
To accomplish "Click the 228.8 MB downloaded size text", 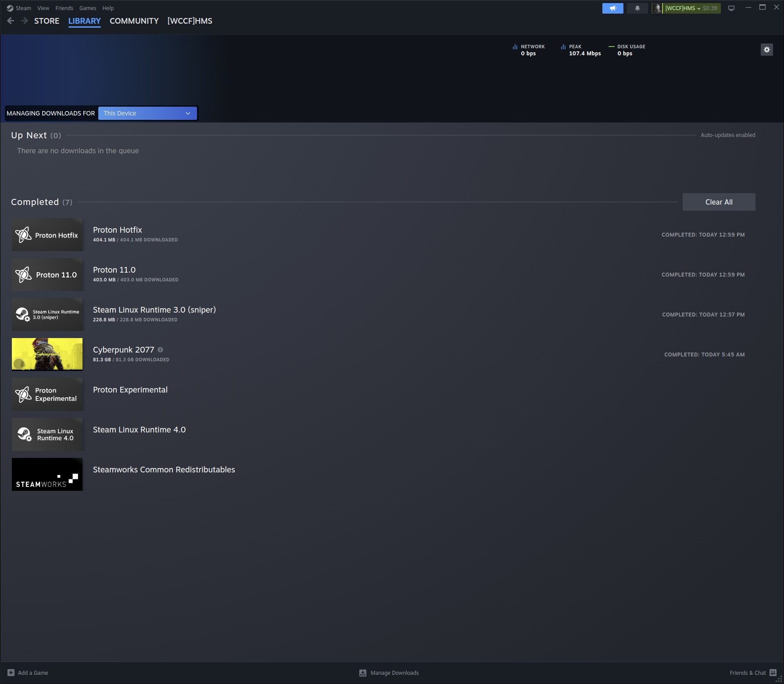I will point(135,320).
